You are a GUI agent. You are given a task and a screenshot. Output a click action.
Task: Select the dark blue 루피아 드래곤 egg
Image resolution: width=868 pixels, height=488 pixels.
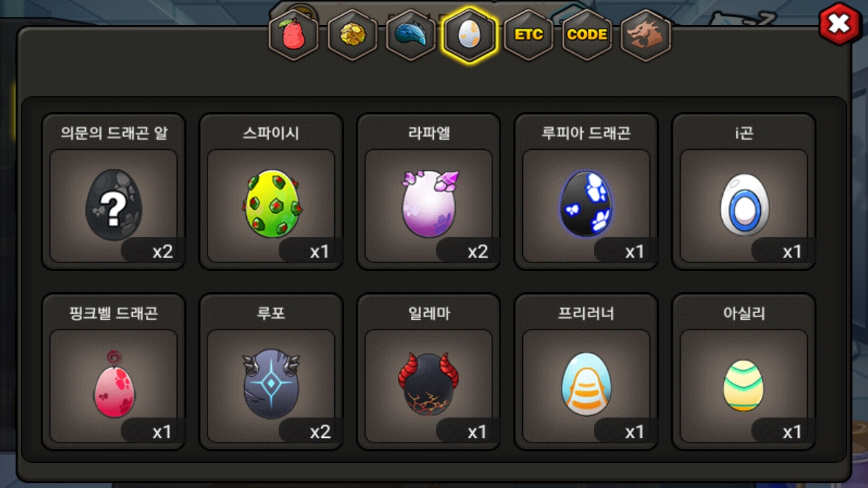tap(586, 192)
